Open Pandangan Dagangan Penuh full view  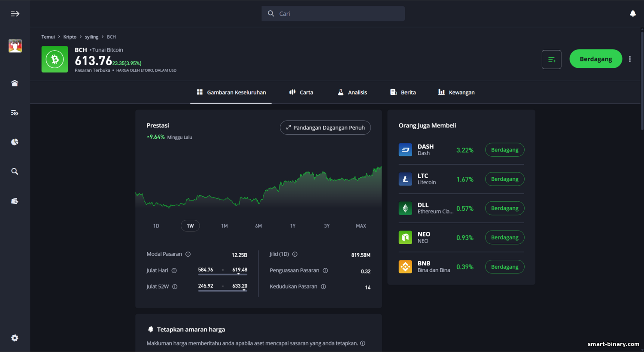pyautogui.click(x=325, y=127)
